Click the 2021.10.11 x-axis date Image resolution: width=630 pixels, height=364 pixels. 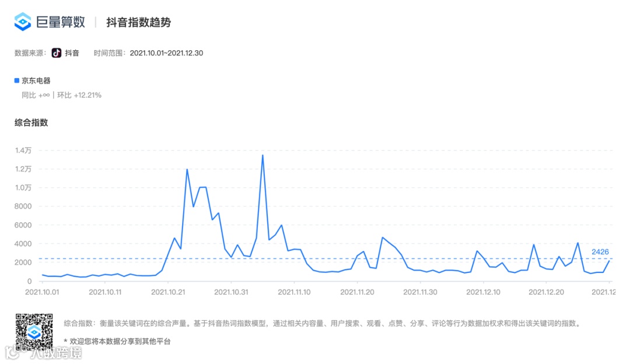(105, 292)
